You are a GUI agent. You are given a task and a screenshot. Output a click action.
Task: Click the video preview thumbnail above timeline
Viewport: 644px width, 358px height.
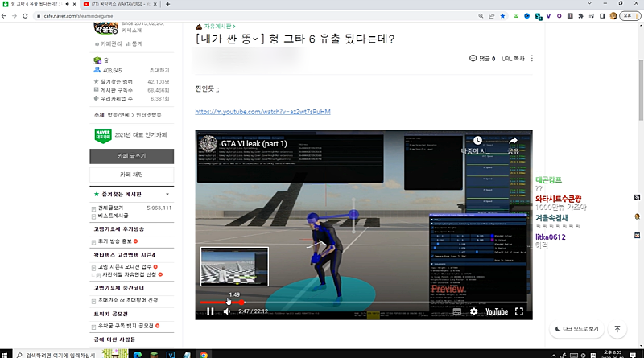point(234,266)
